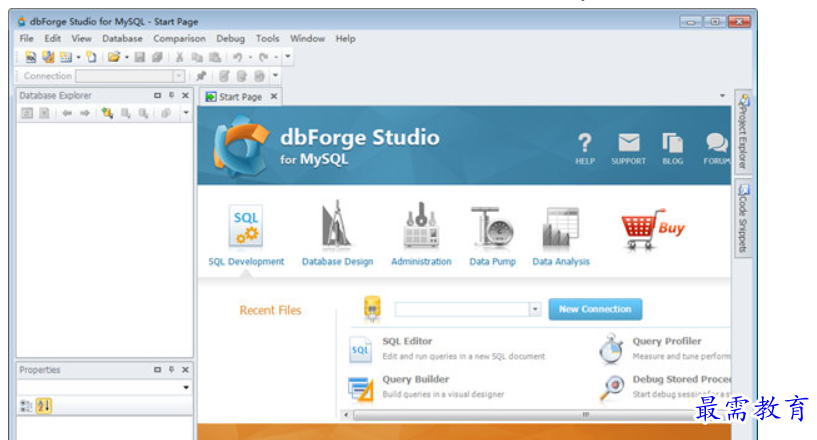Open the Data Pump section
This screenshot has width=817, height=440.
[492, 236]
